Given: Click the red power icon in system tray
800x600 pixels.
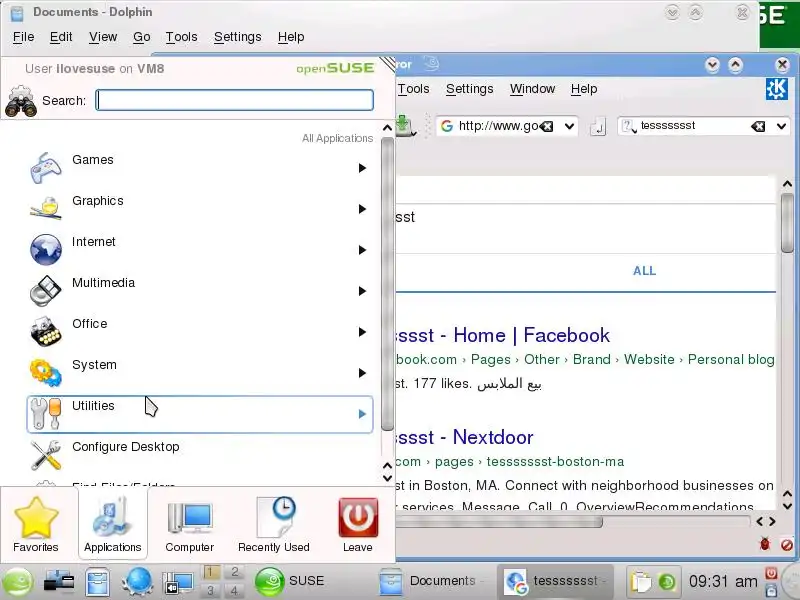Looking at the screenshot, I should coord(771,573).
